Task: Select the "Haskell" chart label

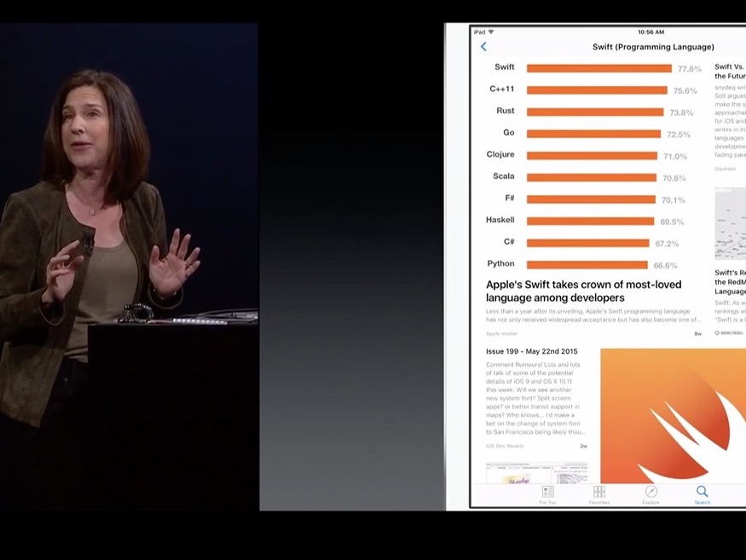Action: click(500, 220)
